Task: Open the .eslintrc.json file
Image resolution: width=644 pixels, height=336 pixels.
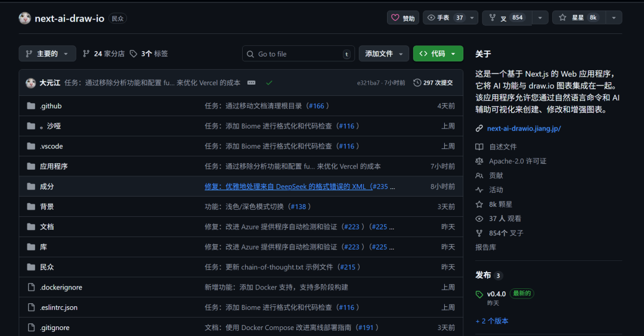Action: pos(58,307)
